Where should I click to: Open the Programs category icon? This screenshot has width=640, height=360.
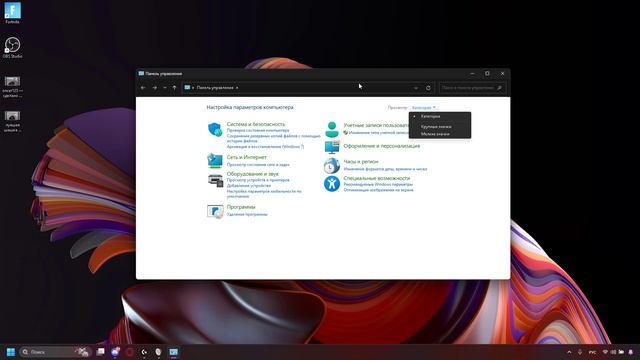[x=215, y=211]
